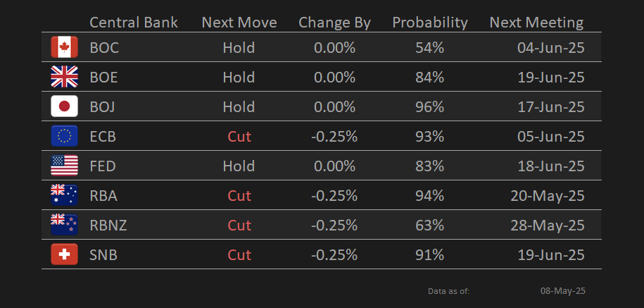This screenshot has height=308, width=644.
Task: Click the FED bank name
Action: [x=103, y=166]
